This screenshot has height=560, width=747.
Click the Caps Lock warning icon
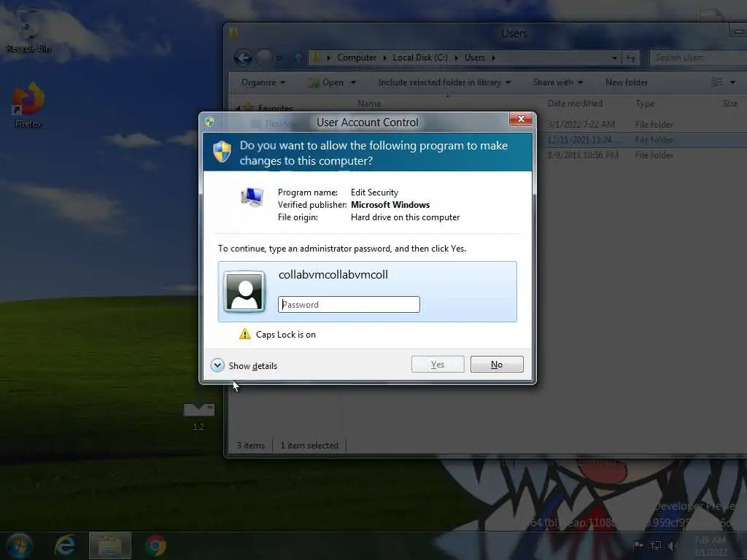(245, 334)
